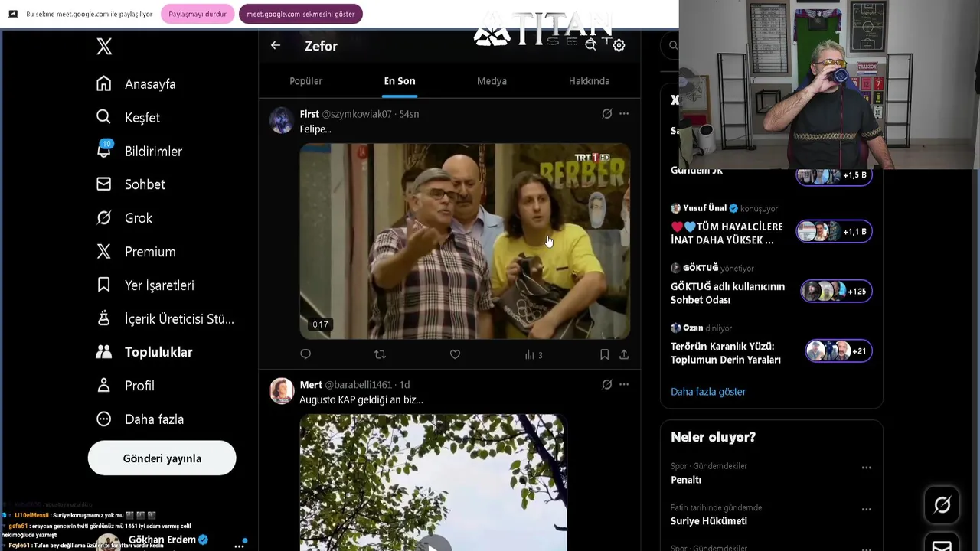Screen dimensions: 980x551
Task: Open Daha fazla menu
Action: click(x=140, y=419)
